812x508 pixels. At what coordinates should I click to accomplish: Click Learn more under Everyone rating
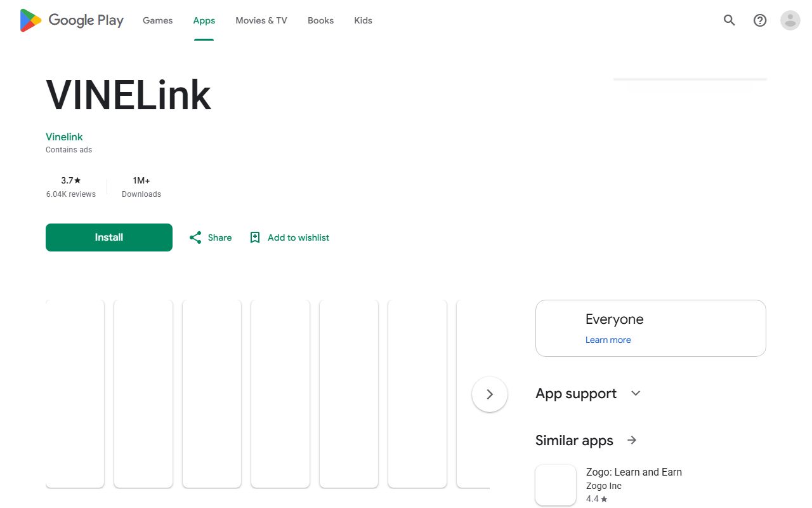[x=608, y=340]
